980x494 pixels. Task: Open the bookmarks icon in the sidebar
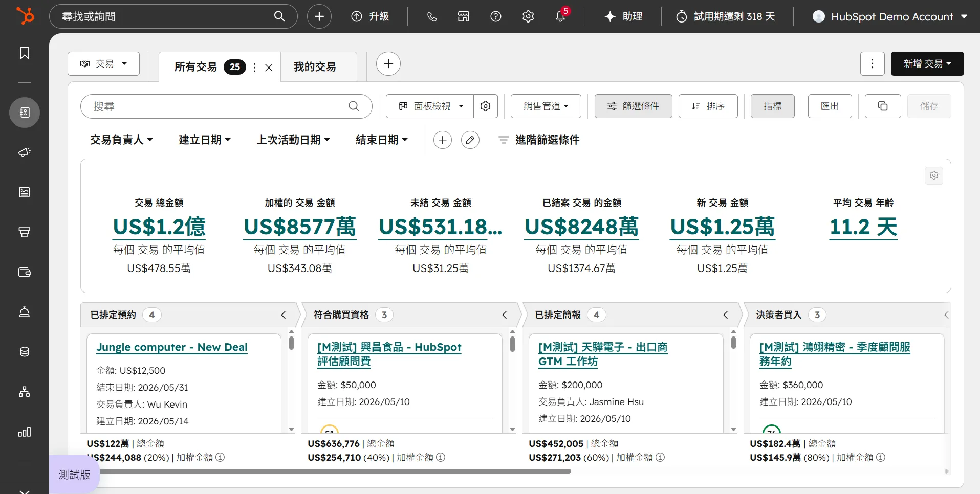click(x=25, y=53)
